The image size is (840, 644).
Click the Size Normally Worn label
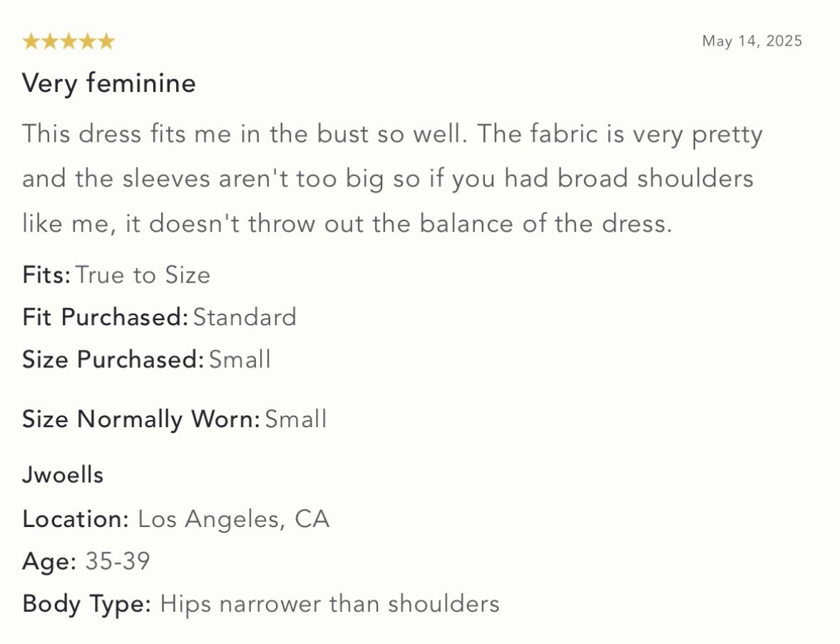pyautogui.click(x=141, y=419)
